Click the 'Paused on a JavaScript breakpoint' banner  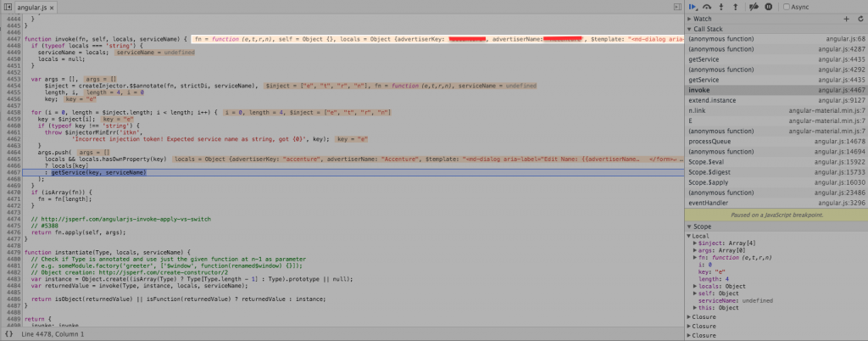[776, 215]
